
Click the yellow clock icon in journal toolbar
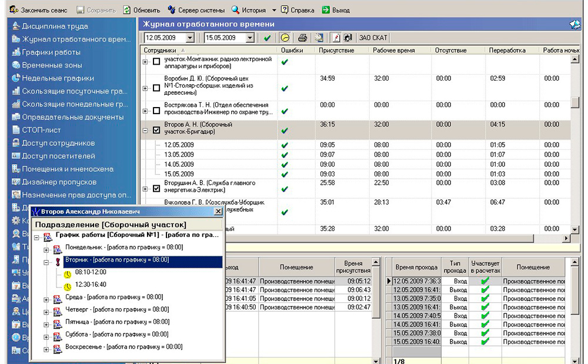point(285,38)
